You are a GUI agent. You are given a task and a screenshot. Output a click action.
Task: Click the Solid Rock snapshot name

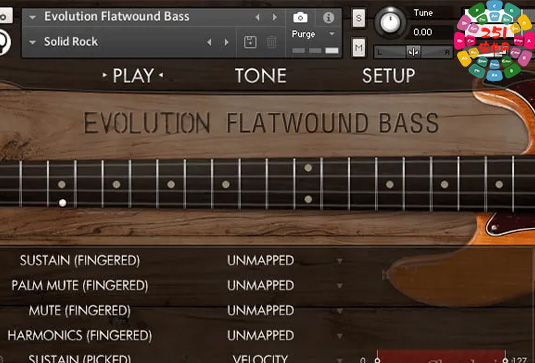point(71,42)
